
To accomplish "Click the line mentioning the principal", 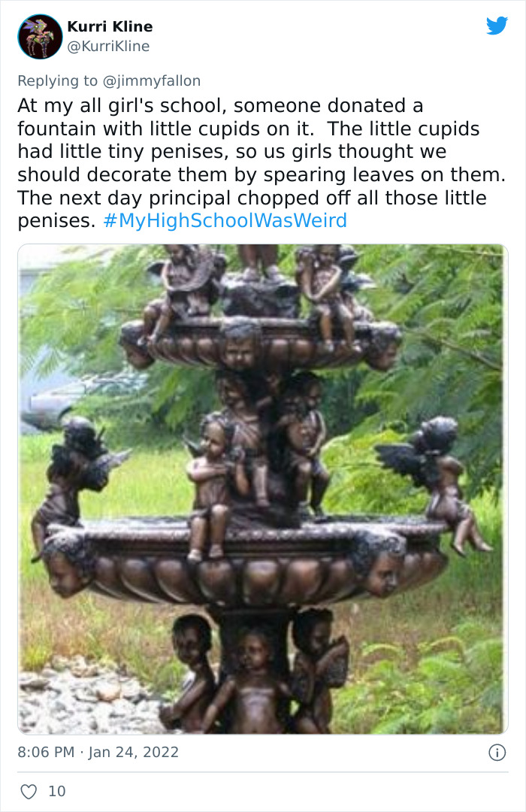I will (x=252, y=198).
